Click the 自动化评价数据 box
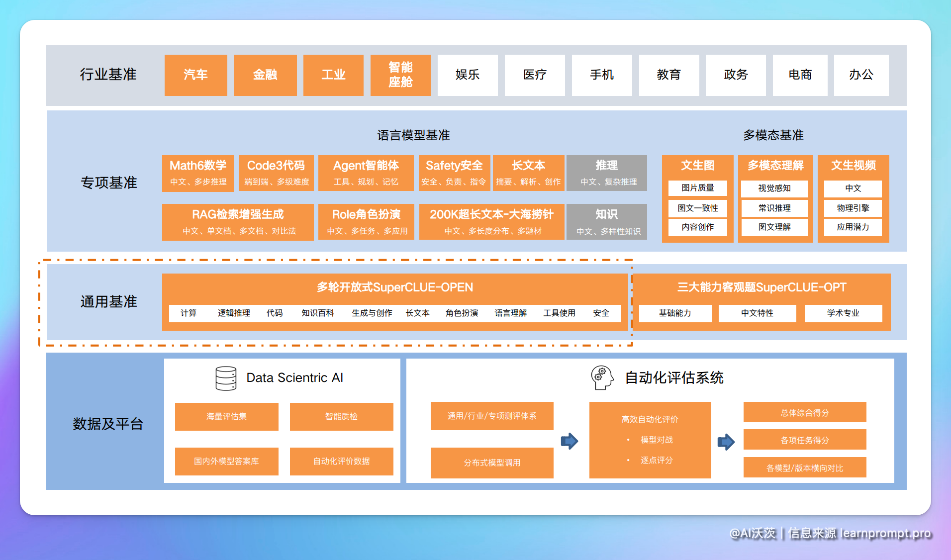 [x=342, y=462]
